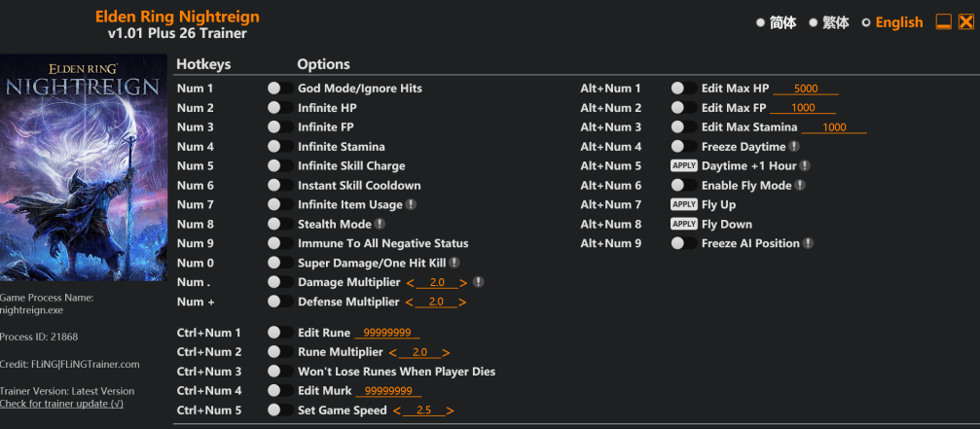
Task: Toggle Infinite Item Usage switch
Action: [280, 204]
